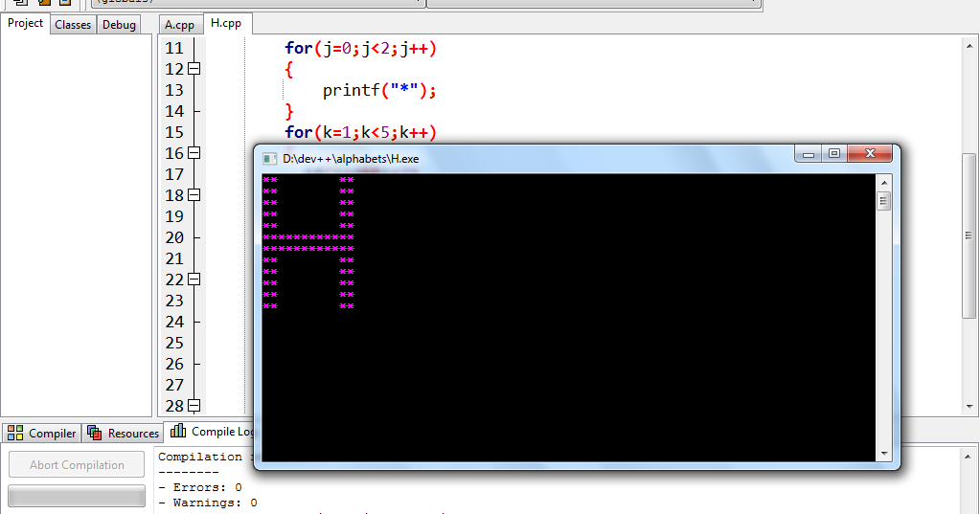
Task: Click the console scrollbar thumb
Action: coord(884,201)
